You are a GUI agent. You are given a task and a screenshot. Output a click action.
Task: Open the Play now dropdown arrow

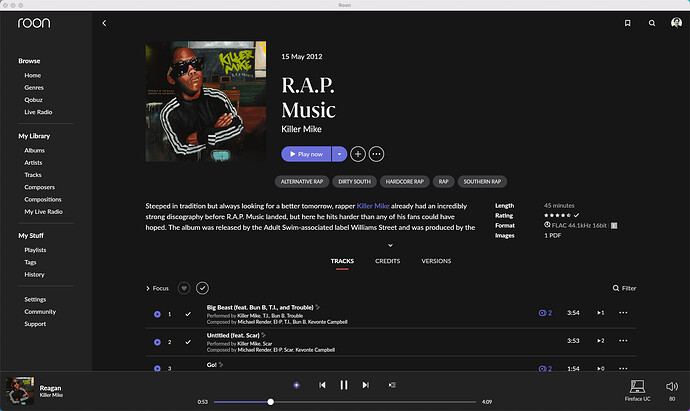pyautogui.click(x=339, y=154)
